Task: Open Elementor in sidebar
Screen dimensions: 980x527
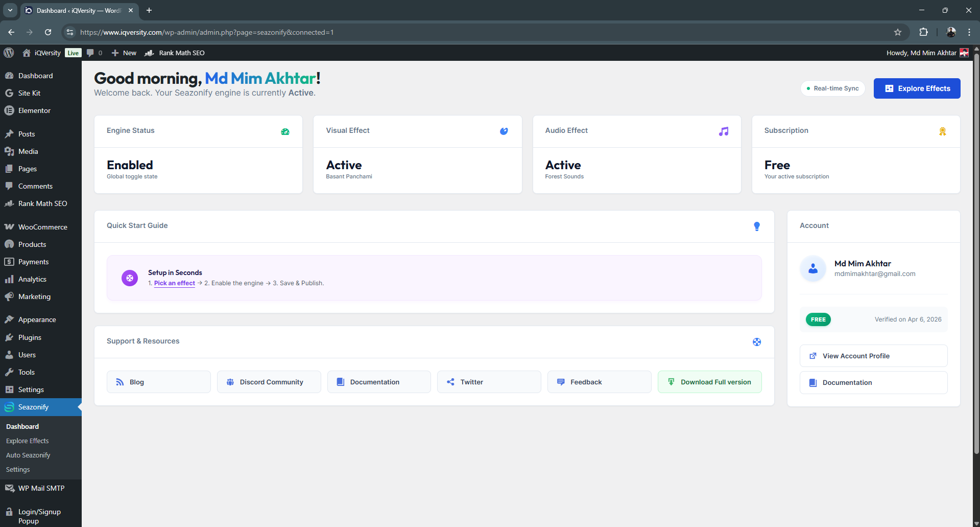Action: tap(41, 110)
